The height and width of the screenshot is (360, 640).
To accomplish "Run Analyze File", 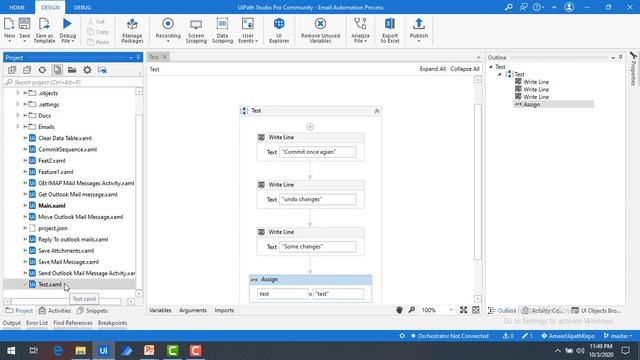I will pos(360,31).
